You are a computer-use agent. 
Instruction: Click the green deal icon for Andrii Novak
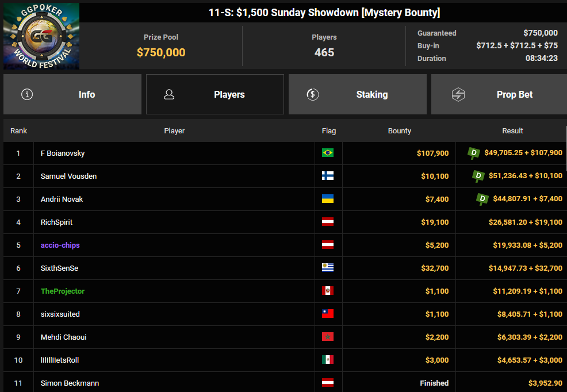click(x=482, y=199)
